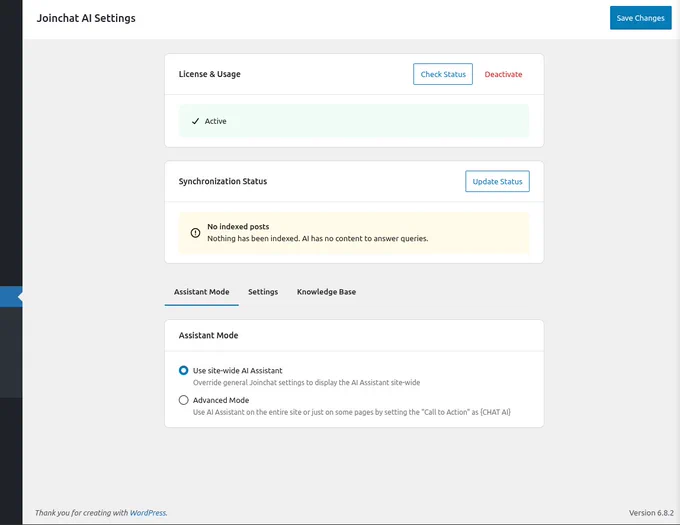
Task: Open the Knowledge Base tab
Action: click(326, 292)
